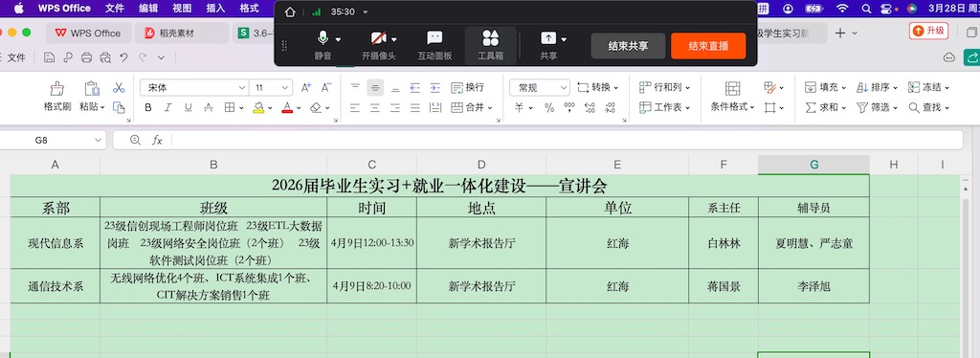Open the 插入 menu in the menu bar

[215, 8]
